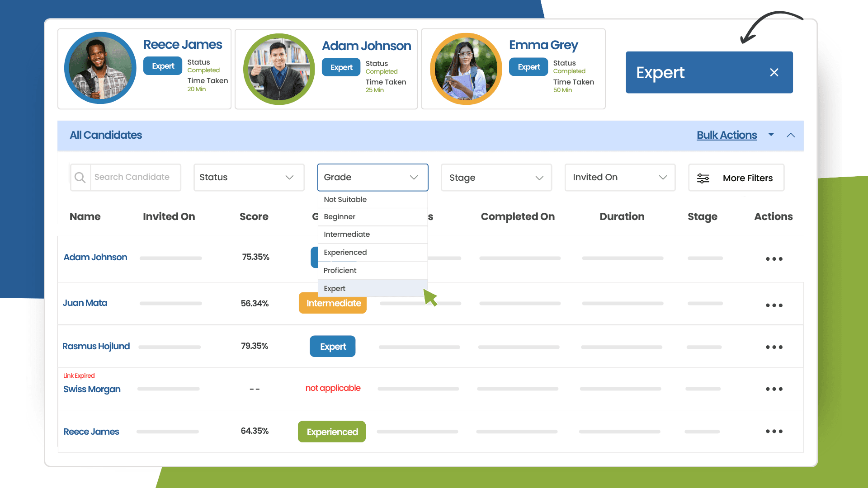868x488 pixels.
Task: Open three-dot actions for Rasmus Hojlund
Action: click(774, 347)
